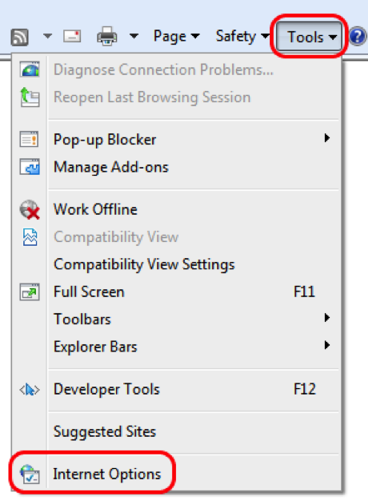Collapse the Tools dropdown button
This screenshot has height=500, width=368.
pos(310,36)
